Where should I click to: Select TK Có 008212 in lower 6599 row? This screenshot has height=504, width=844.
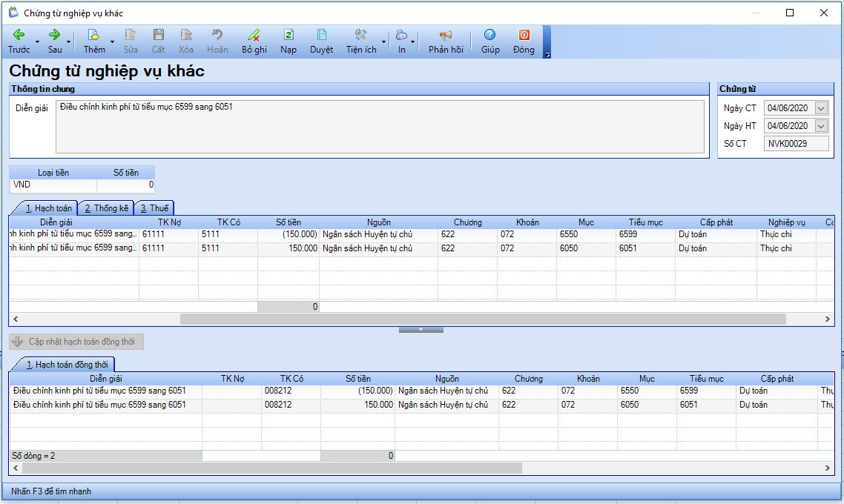click(x=291, y=391)
